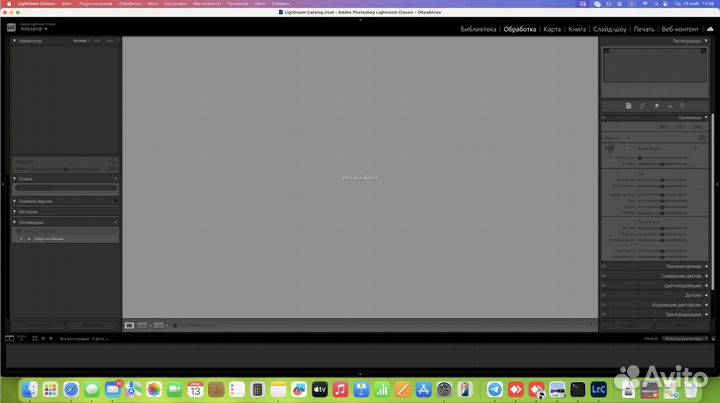720x403 pixels.
Task: Toggle histogram shadow clipping indicator
Action: [606, 51]
